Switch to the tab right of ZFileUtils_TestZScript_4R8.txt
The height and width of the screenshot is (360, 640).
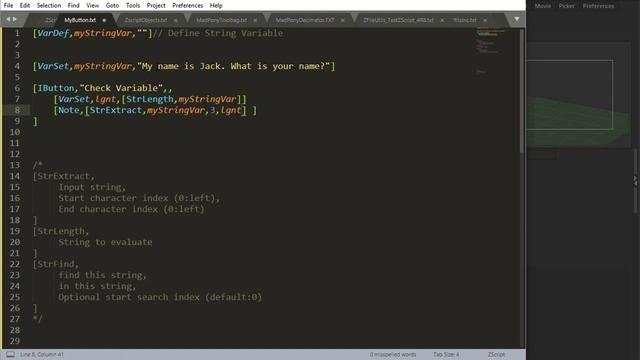(x=465, y=20)
